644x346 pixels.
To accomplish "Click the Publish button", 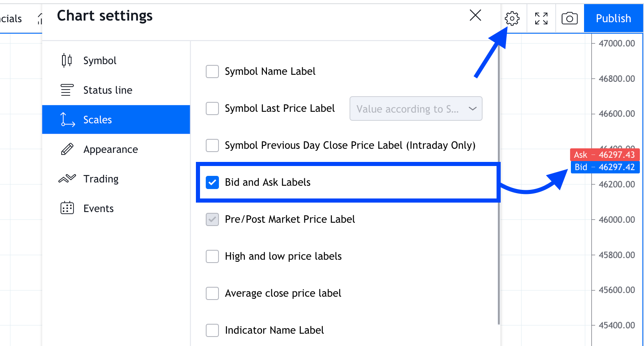I will [613, 18].
